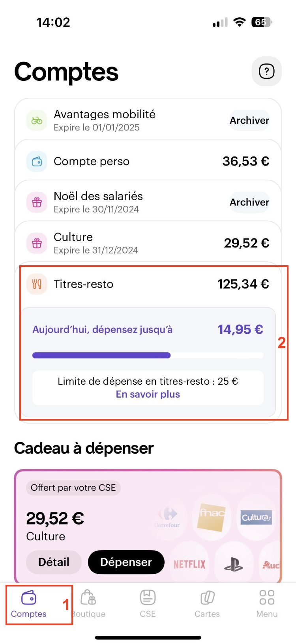Open the En savoir plus link
296x644 pixels.
148,395
